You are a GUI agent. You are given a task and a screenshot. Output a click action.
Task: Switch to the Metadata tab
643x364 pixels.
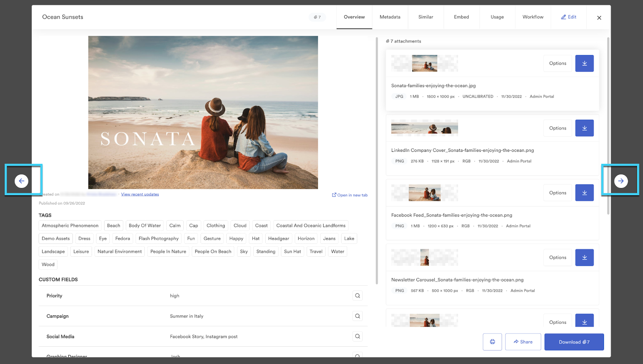[390, 17]
